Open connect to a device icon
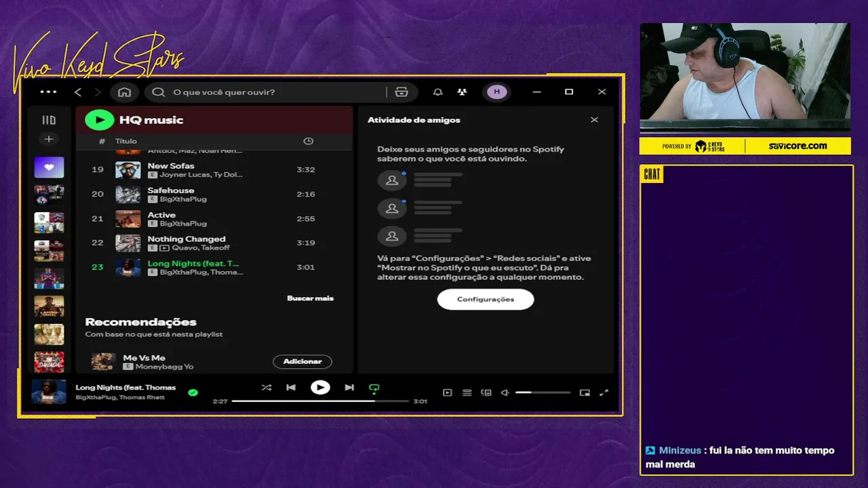Image resolution: width=868 pixels, height=488 pixels. pyautogui.click(x=486, y=392)
